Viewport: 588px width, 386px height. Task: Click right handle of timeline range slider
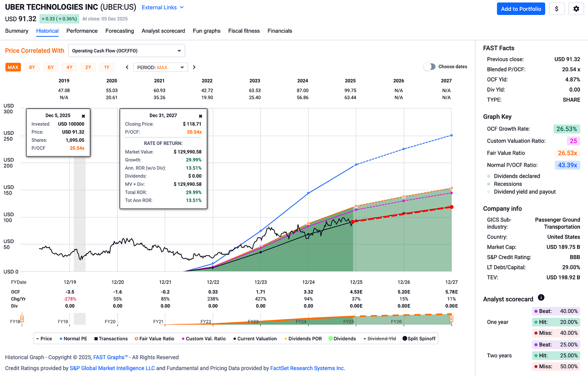[x=451, y=319]
